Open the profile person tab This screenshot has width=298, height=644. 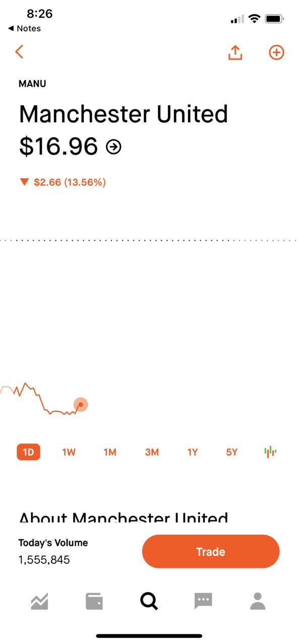[x=258, y=601]
